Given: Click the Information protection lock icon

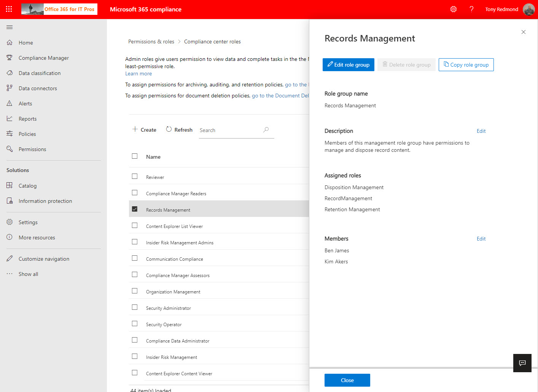Looking at the screenshot, I should coord(10,201).
